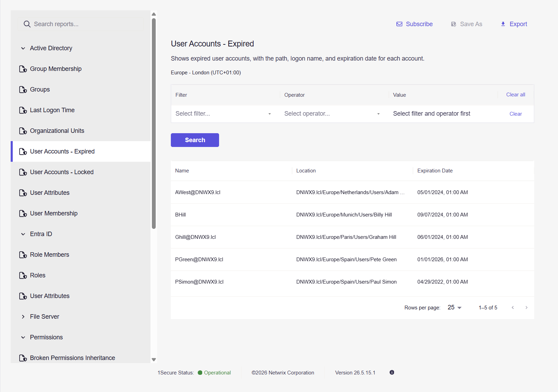Screen dimensions: 558x392
Task: Open User Attributes report under Active Directory
Action: point(50,193)
